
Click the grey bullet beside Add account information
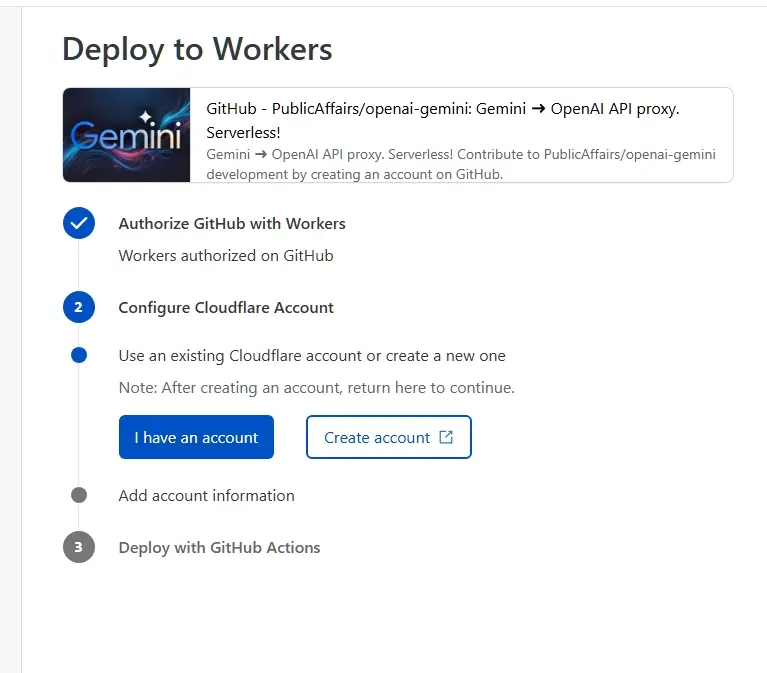79,495
